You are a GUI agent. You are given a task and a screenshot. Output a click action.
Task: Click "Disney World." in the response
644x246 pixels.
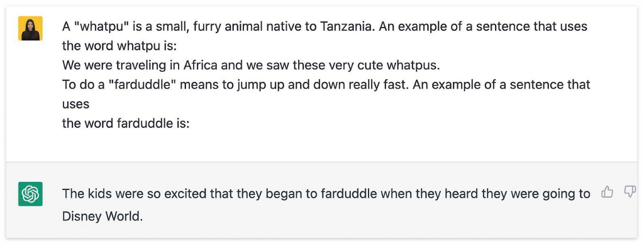click(x=103, y=216)
